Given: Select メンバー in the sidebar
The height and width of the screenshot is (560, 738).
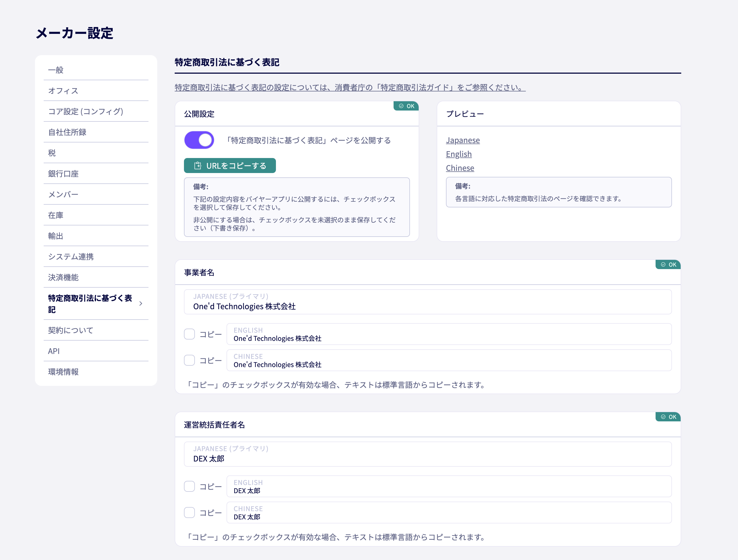Looking at the screenshot, I should (x=96, y=195).
